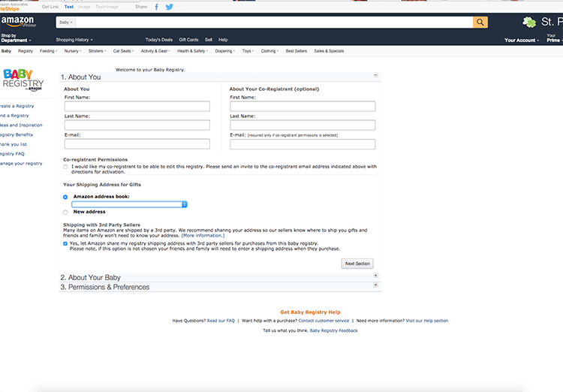Open the Amazon address book dropdown
563x392 pixels.
[129, 204]
